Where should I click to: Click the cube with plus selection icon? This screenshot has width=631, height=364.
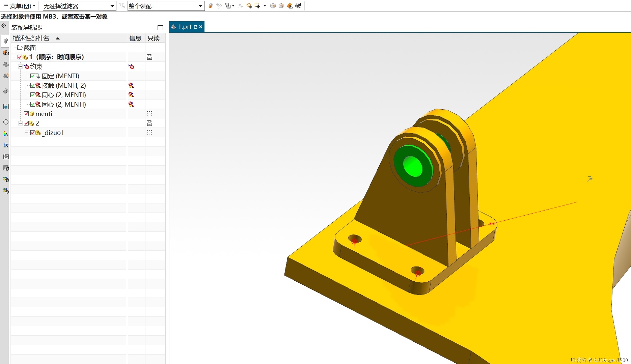click(249, 6)
